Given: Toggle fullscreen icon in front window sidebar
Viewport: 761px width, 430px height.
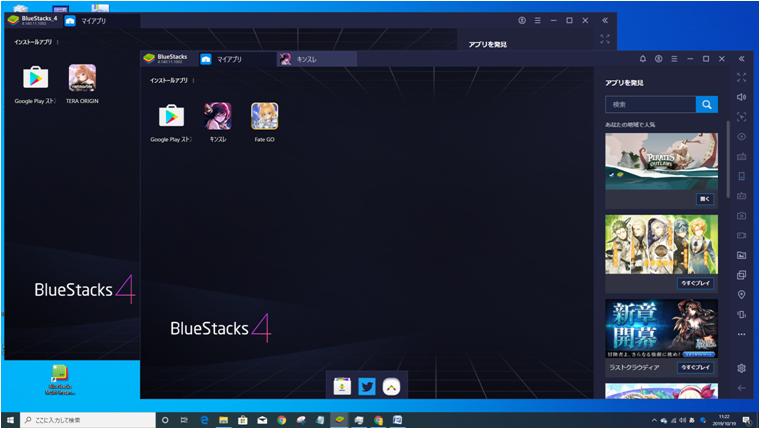Looking at the screenshot, I should click(742, 78).
